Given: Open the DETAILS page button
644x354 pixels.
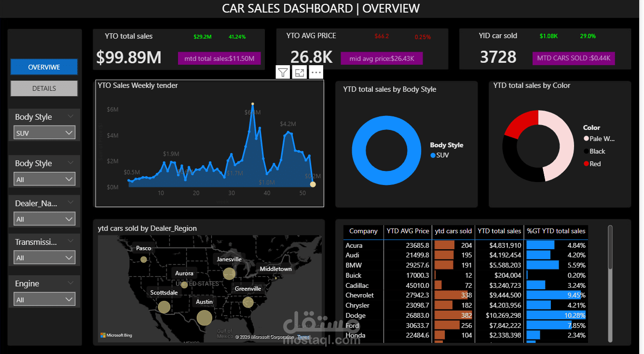Looking at the screenshot, I should (x=44, y=88).
